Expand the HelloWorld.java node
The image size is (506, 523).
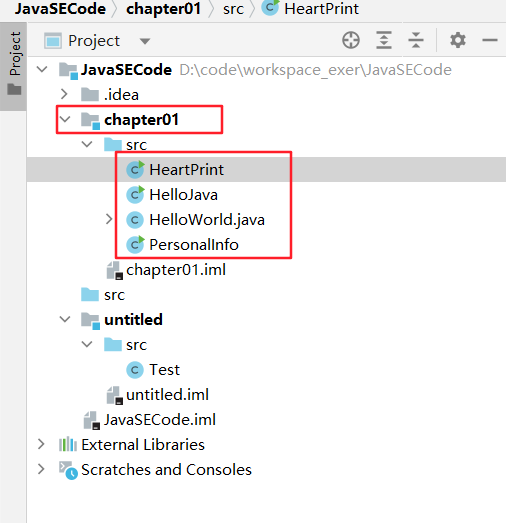click(109, 219)
